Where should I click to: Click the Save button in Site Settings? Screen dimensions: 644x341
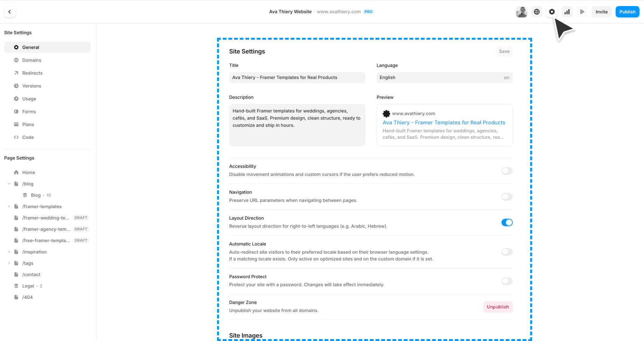(504, 51)
